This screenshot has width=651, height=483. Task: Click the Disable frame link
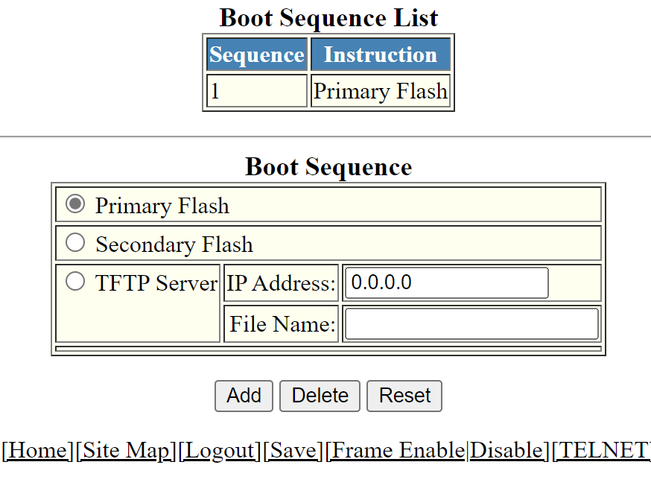click(509, 451)
